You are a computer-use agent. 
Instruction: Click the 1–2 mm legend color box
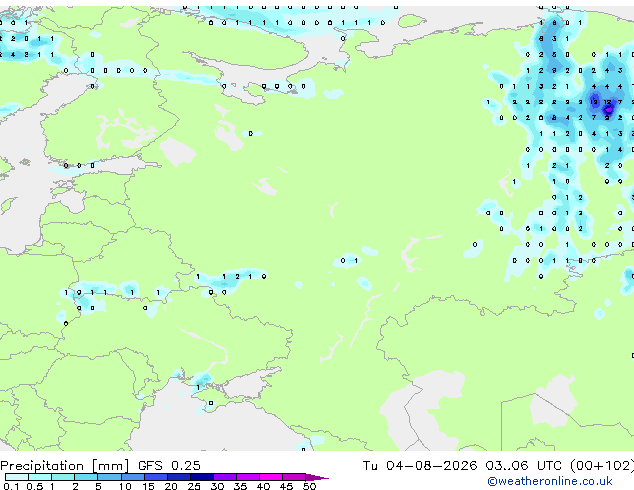click(63, 477)
